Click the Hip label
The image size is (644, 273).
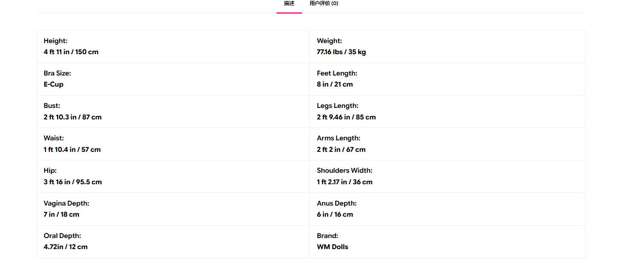(x=50, y=171)
